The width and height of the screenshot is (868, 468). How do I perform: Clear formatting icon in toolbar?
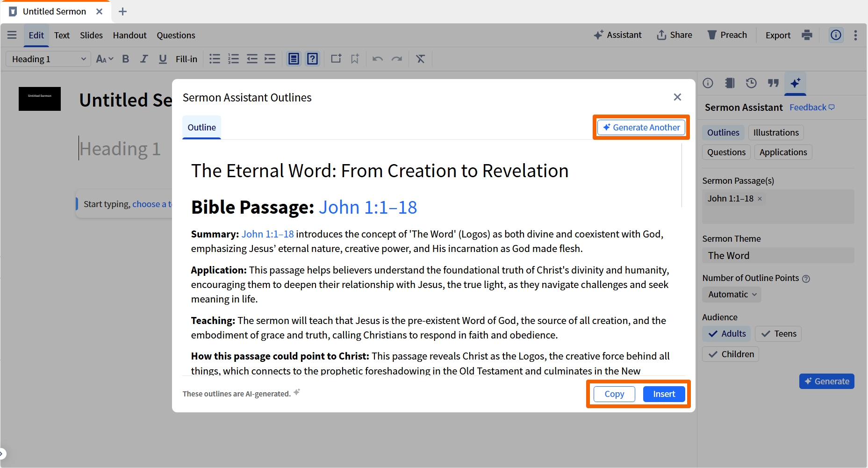pos(421,59)
